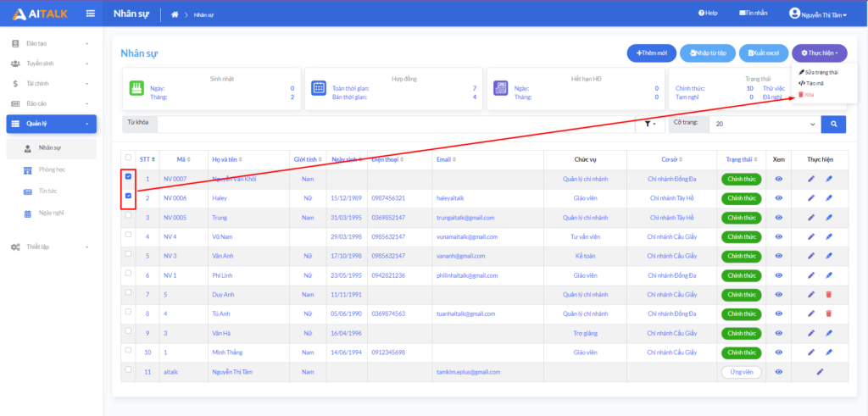Click the home icon in breadcrumb
Screen dimensions: 868x416
(175, 14)
